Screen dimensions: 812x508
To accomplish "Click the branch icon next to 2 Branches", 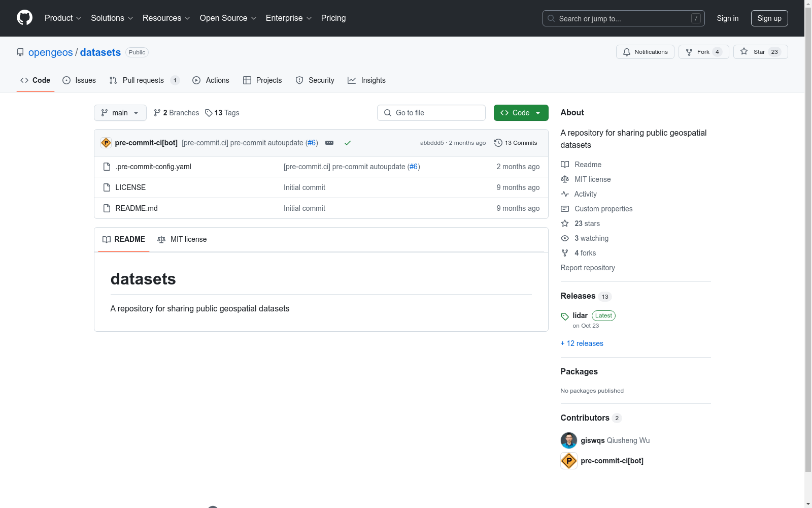I will pos(157,113).
